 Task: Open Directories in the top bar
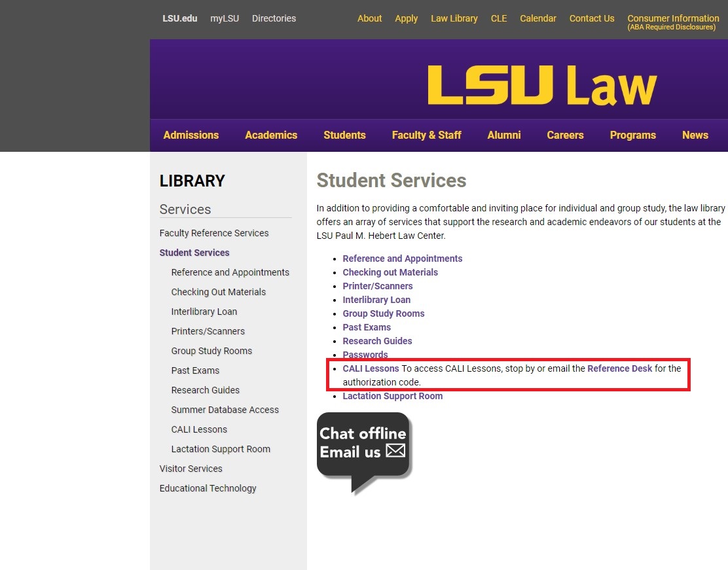click(274, 18)
